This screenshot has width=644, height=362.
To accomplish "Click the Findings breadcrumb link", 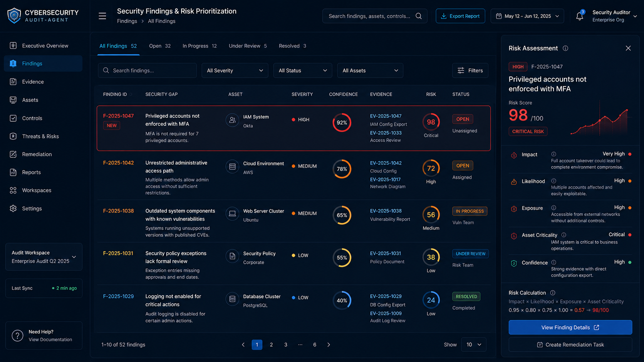I will tap(127, 21).
